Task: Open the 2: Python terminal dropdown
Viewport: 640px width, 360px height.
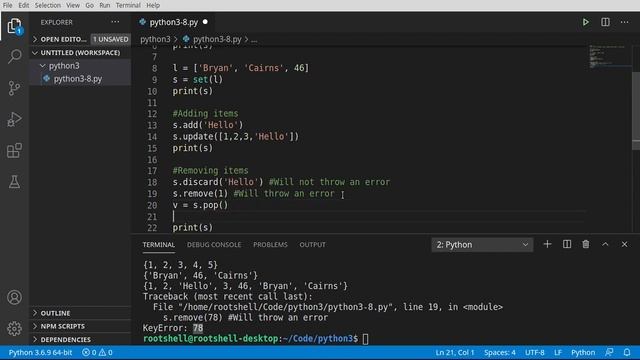Action: click(x=482, y=244)
